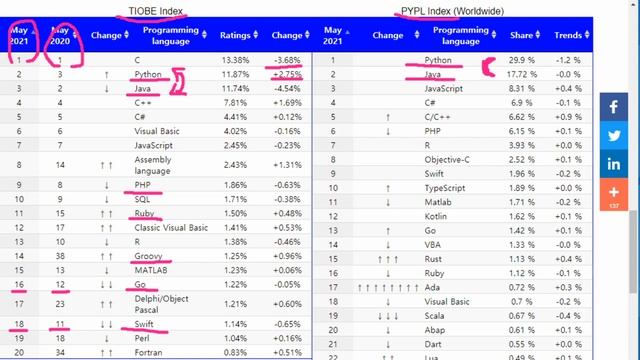Share page on Twitter
The width and height of the screenshot is (640, 360).
(613, 135)
